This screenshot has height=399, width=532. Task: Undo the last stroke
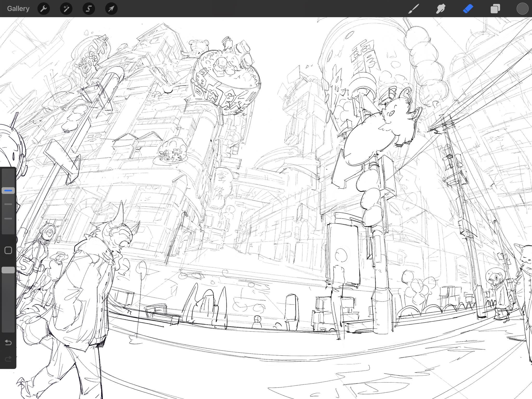click(x=8, y=343)
